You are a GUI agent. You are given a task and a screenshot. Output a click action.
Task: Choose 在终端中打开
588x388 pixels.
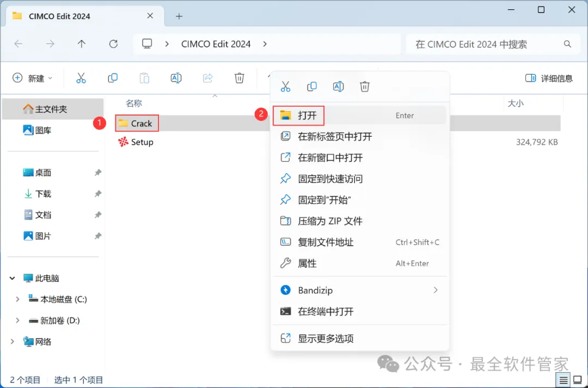pos(360,312)
